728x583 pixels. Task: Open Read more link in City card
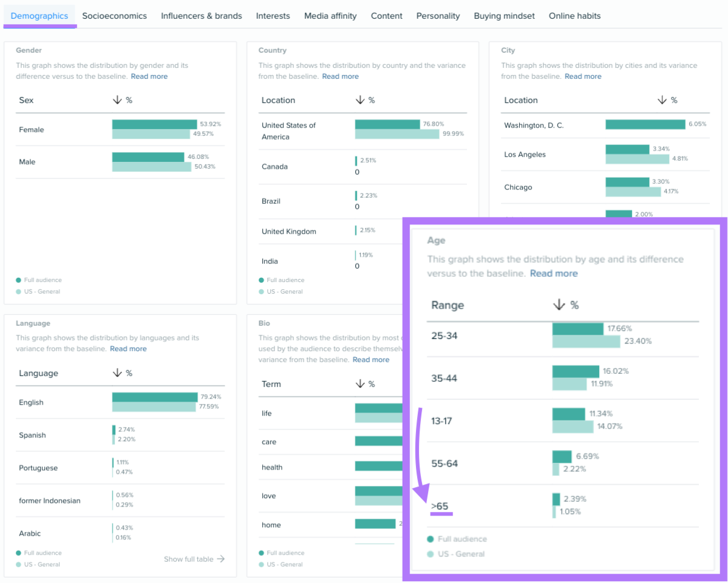pyautogui.click(x=583, y=76)
